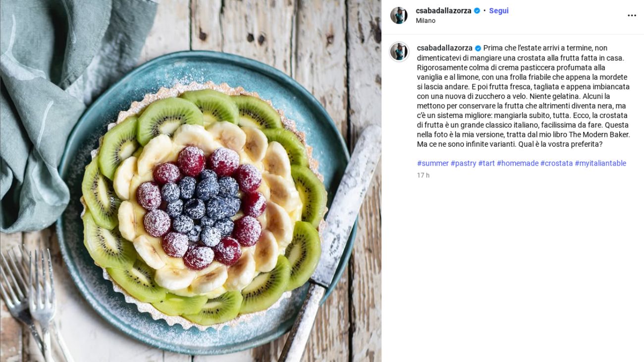This screenshot has height=362, width=644.
Task: Click csabadallazorza username in the caption
Action: (445, 48)
